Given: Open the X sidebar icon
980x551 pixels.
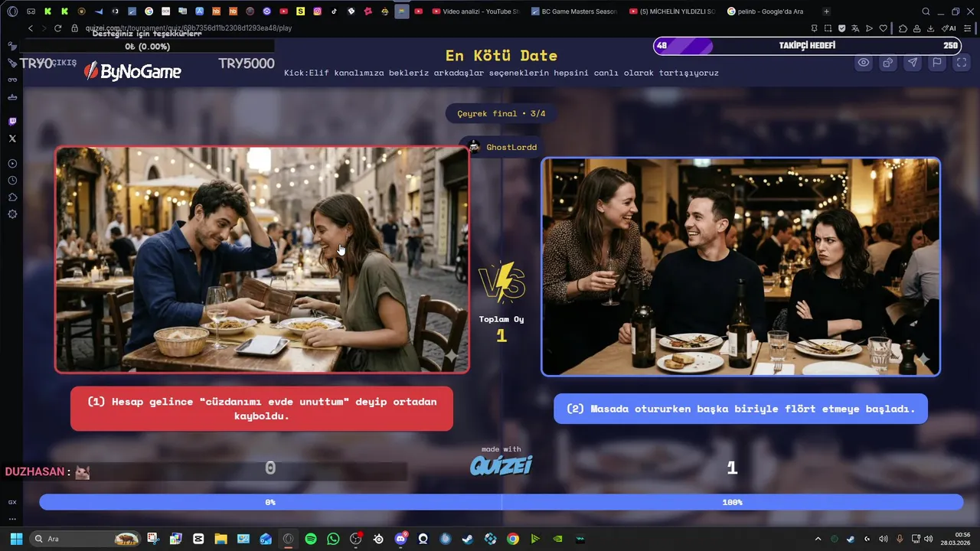Looking at the screenshot, I should pyautogui.click(x=12, y=139).
